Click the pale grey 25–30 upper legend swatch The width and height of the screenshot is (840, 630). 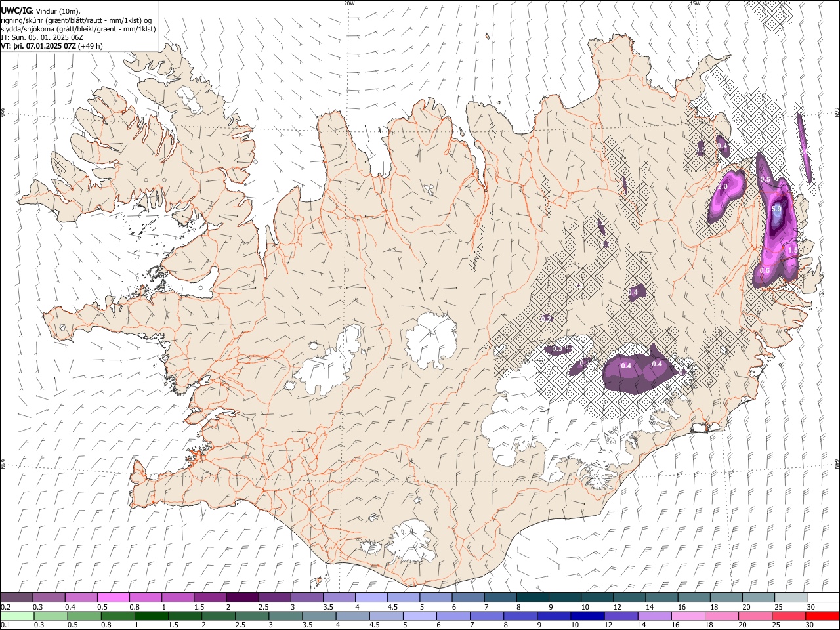pos(790,597)
